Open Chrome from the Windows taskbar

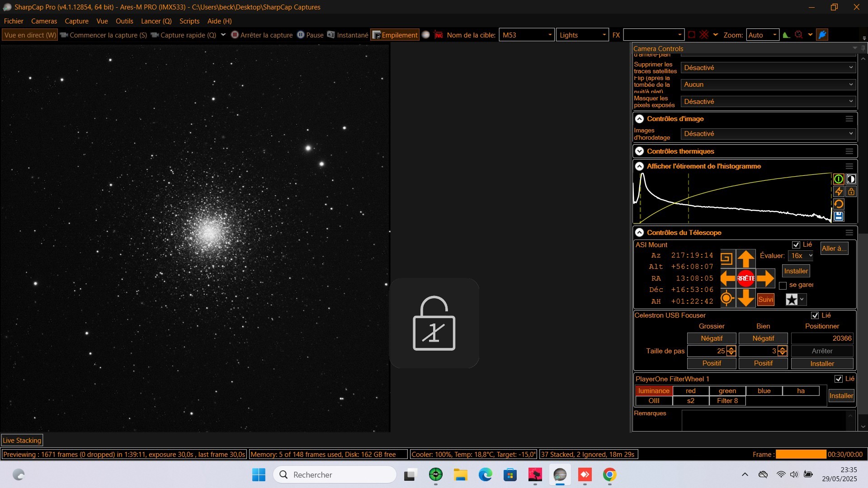click(609, 474)
